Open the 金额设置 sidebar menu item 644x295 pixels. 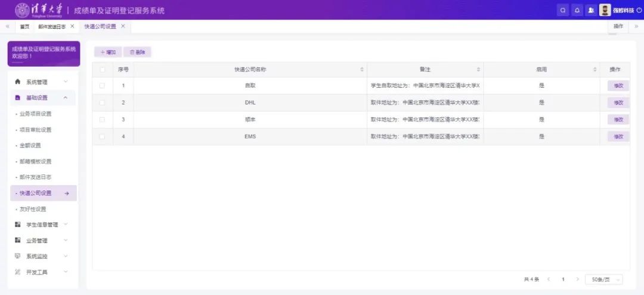(30, 145)
